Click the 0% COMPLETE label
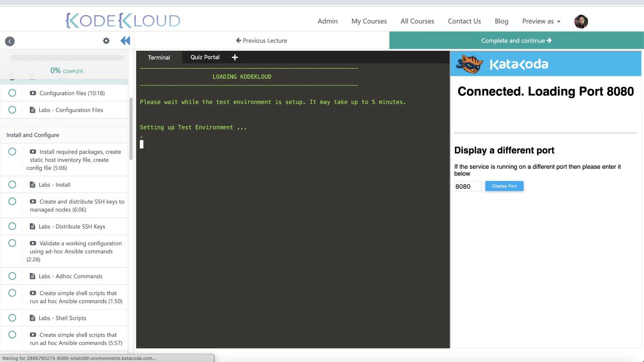Screen dimensions: 644x362 [x=67, y=71]
